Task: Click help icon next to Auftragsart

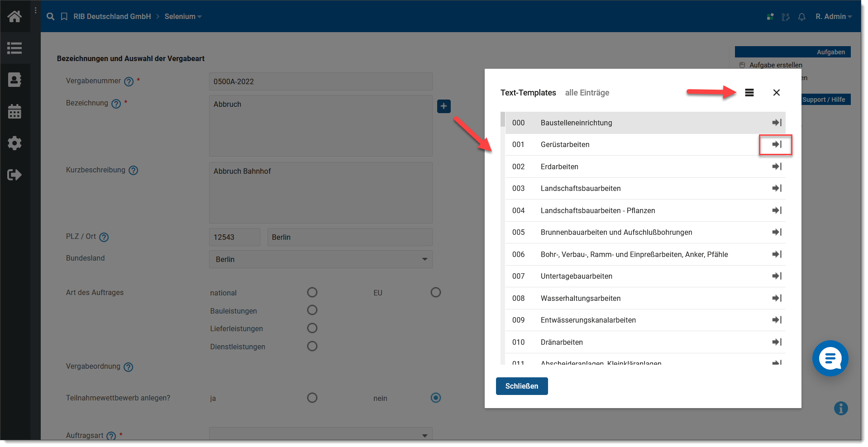Action: click(x=111, y=436)
